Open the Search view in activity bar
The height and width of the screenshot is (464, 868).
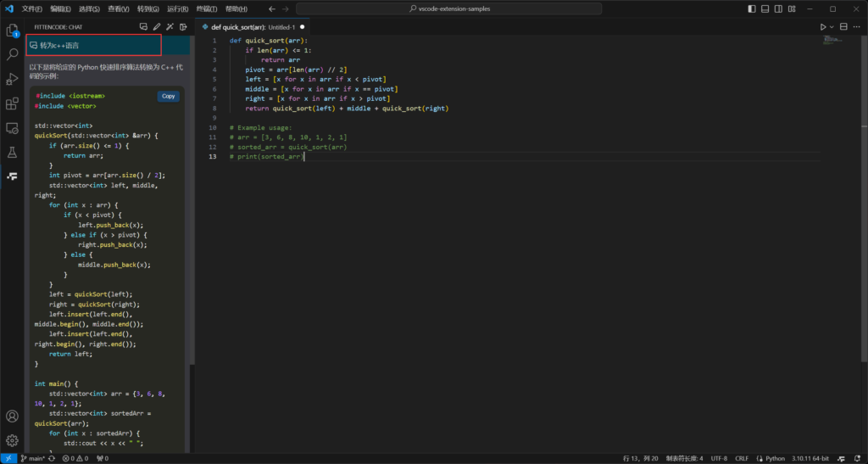coord(12,54)
